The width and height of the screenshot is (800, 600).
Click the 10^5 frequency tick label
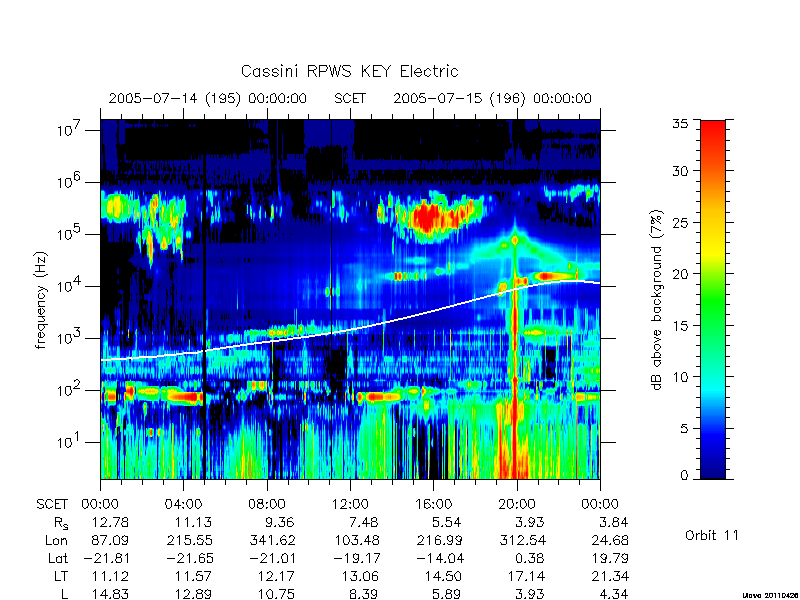coord(70,234)
